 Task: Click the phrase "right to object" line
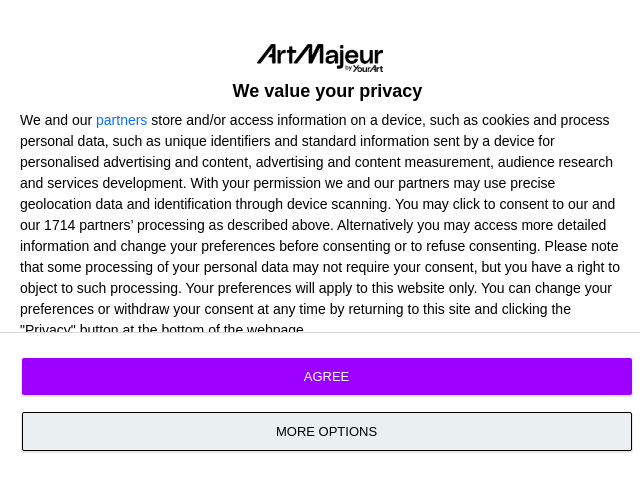click(x=590, y=267)
